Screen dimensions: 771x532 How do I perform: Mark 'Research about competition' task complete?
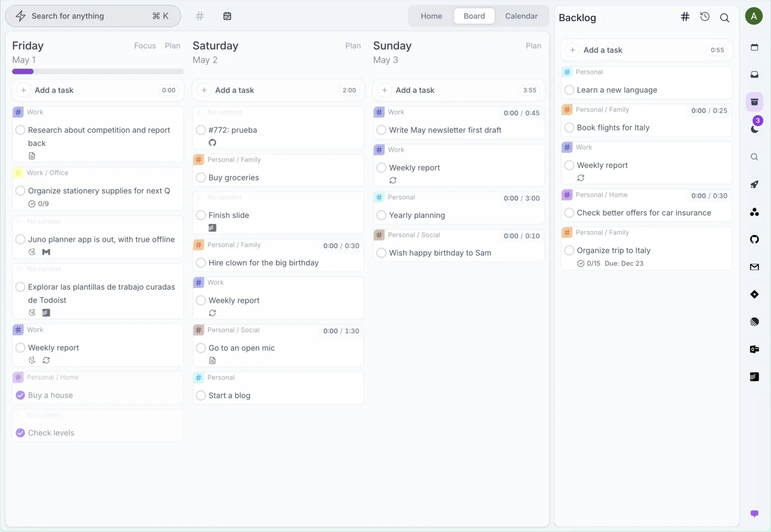(x=20, y=130)
